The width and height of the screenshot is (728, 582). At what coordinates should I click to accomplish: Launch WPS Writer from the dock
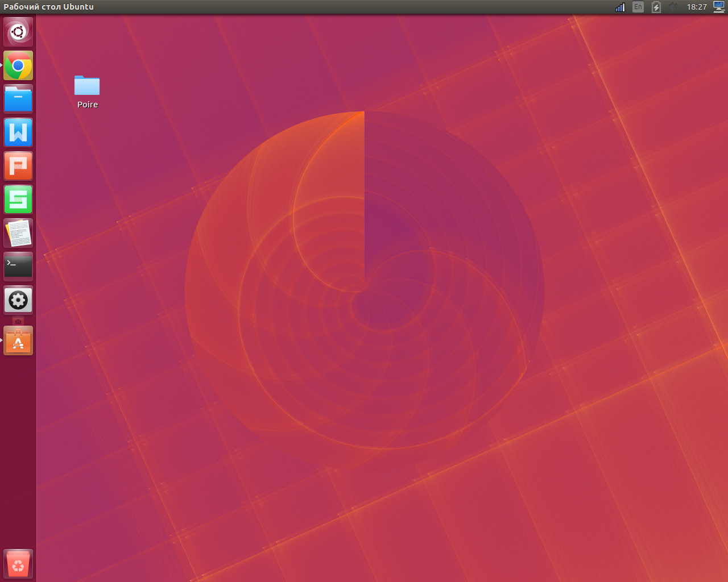(x=18, y=132)
